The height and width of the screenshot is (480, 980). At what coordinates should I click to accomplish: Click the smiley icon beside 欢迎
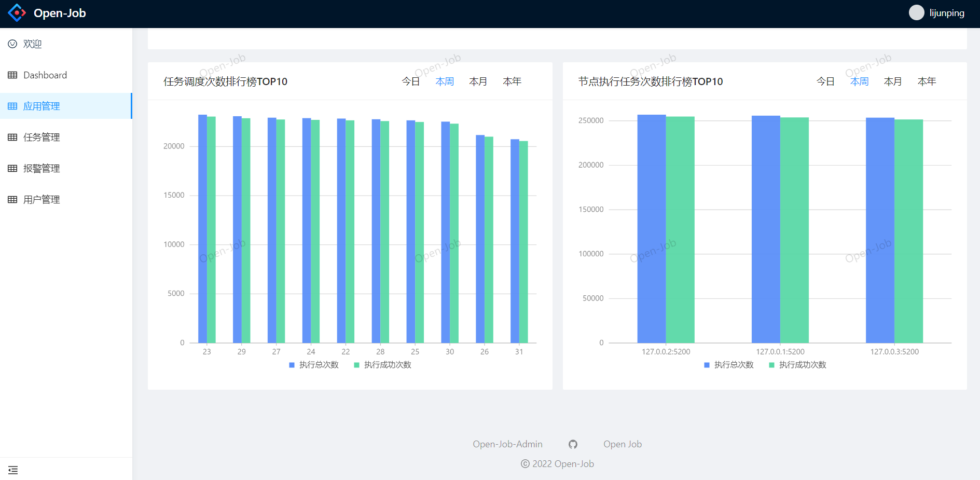[x=12, y=44]
